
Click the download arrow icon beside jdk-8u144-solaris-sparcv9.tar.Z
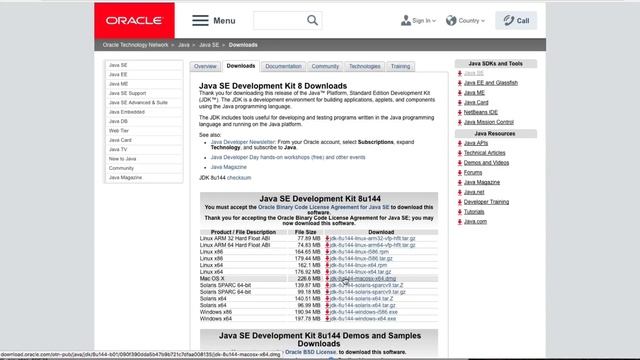[327, 285]
